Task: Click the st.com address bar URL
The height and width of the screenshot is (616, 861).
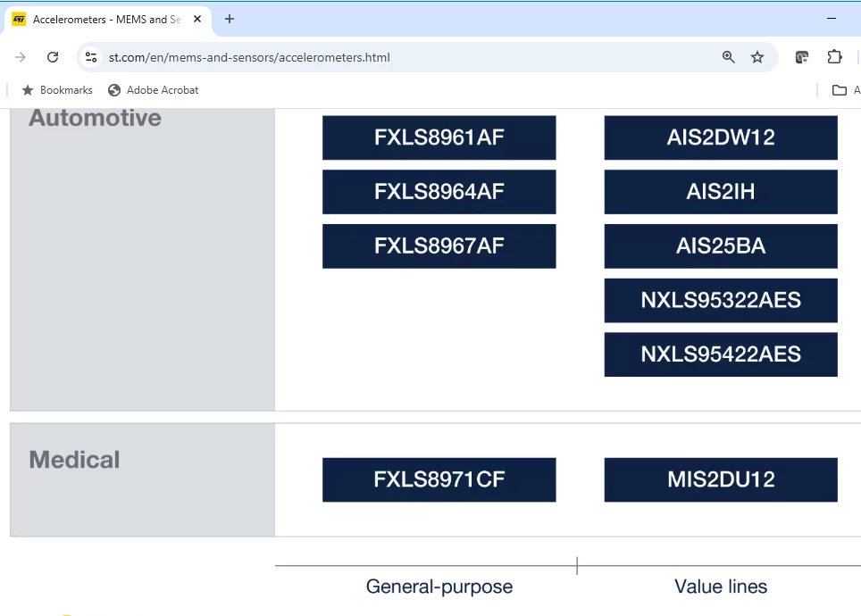Action: (x=249, y=57)
